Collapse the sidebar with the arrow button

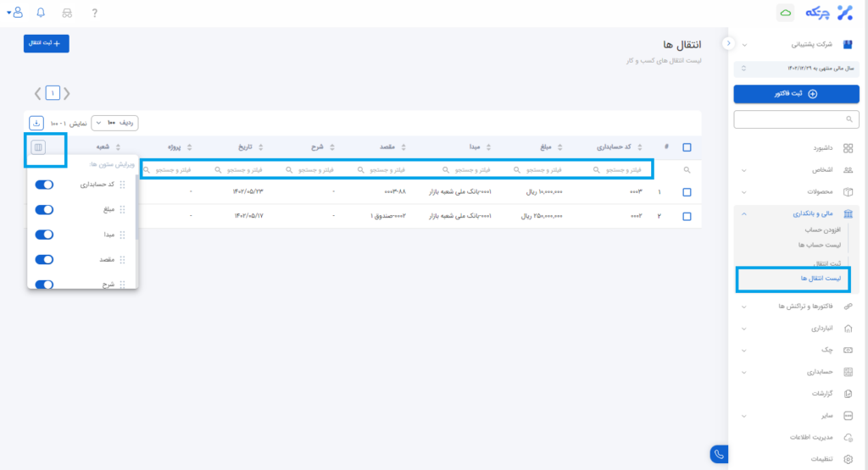pyautogui.click(x=727, y=43)
